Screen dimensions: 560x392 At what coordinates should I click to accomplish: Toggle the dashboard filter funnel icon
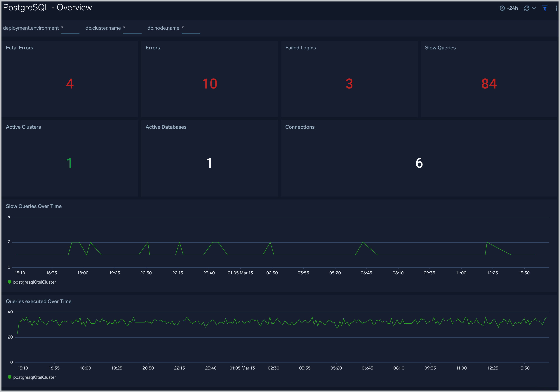(545, 8)
